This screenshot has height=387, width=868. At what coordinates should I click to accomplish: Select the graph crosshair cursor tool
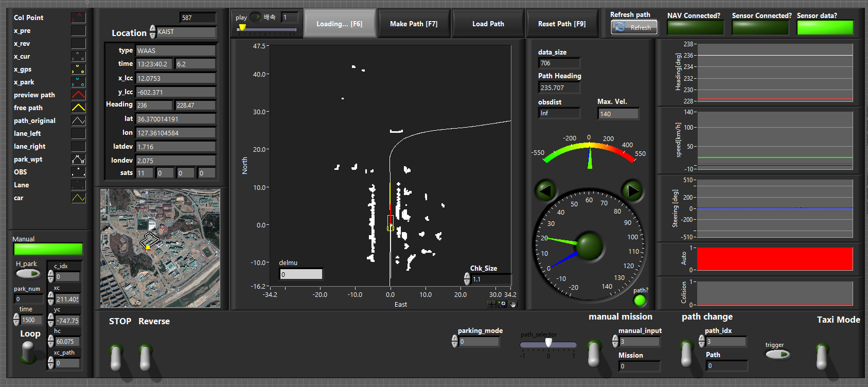coord(492,304)
